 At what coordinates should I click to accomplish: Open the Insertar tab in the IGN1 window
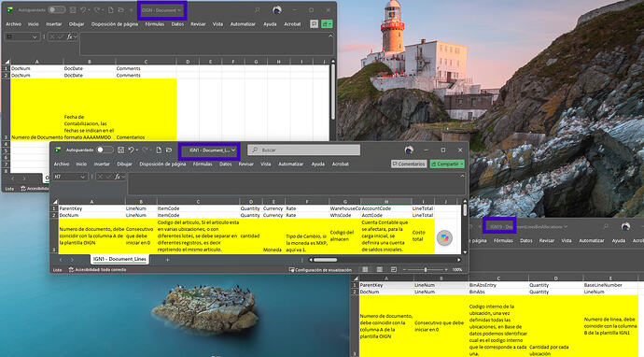(102, 164)
